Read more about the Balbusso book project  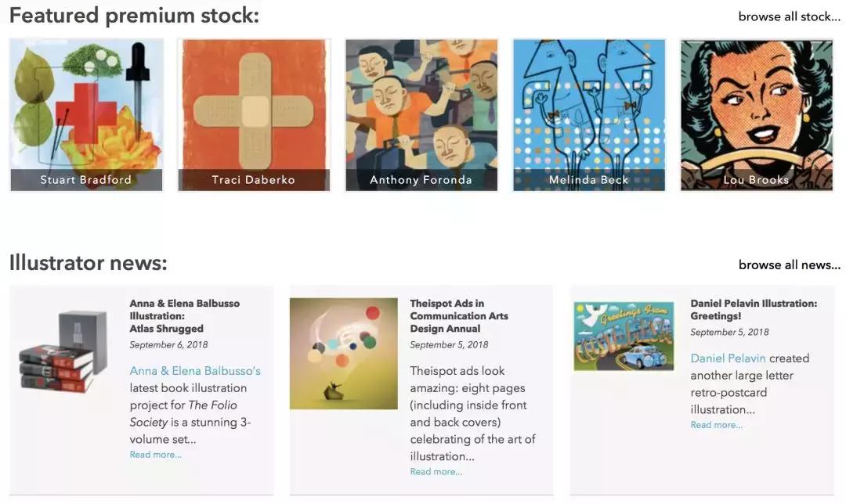point(155,455)
